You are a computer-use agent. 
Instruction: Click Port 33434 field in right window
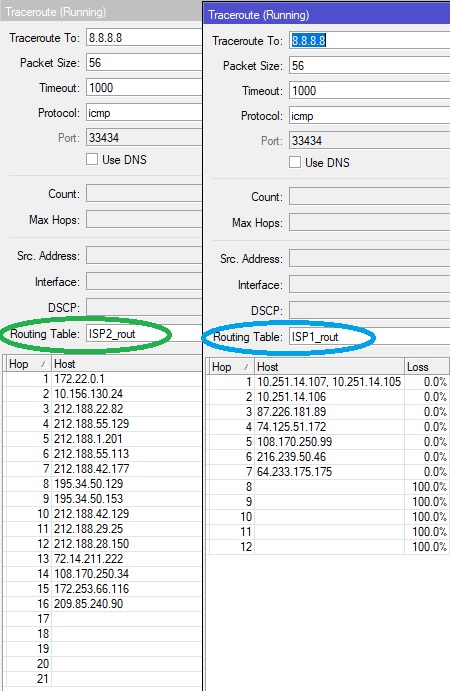click(x=369, y=141)
